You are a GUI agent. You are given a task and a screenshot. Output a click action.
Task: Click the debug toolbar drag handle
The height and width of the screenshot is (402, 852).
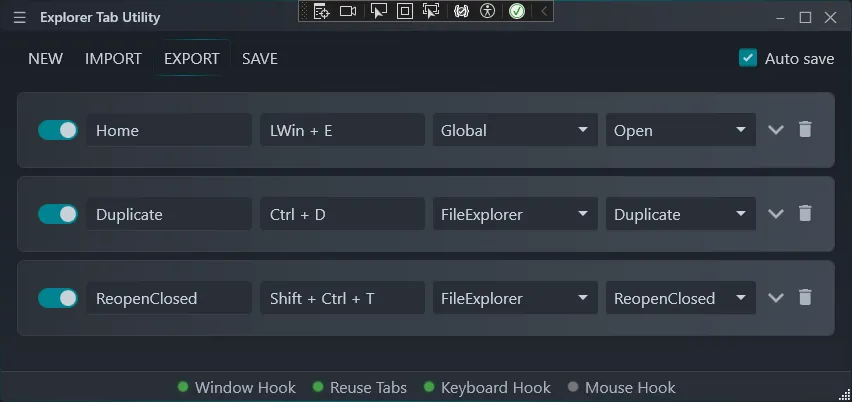pos(304,11)
